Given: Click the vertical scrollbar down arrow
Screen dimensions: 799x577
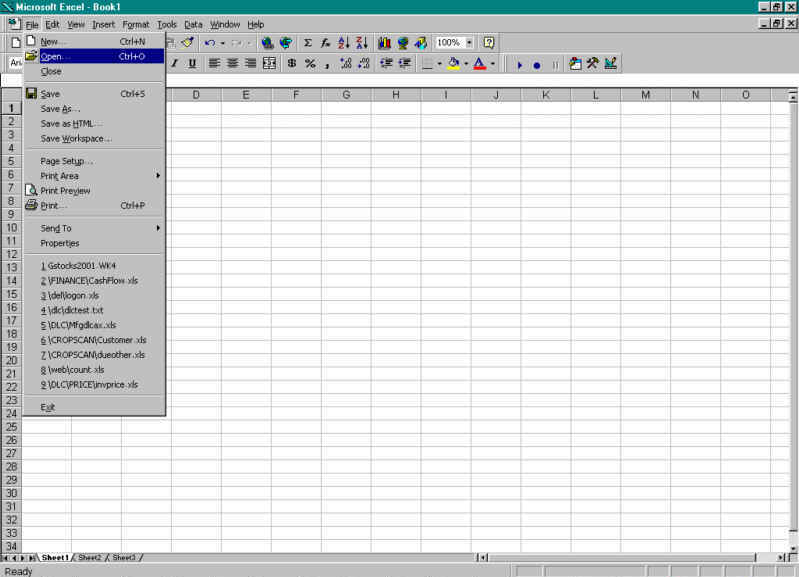Looking at the screenshot, I should pos(793,548).
